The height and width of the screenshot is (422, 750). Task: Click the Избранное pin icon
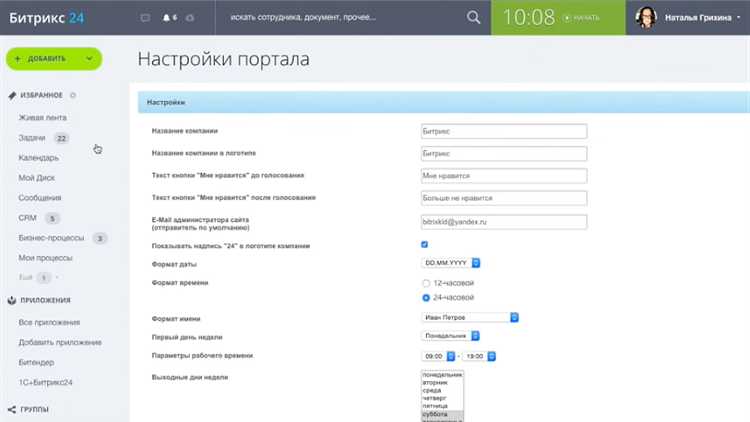(12, 95)
